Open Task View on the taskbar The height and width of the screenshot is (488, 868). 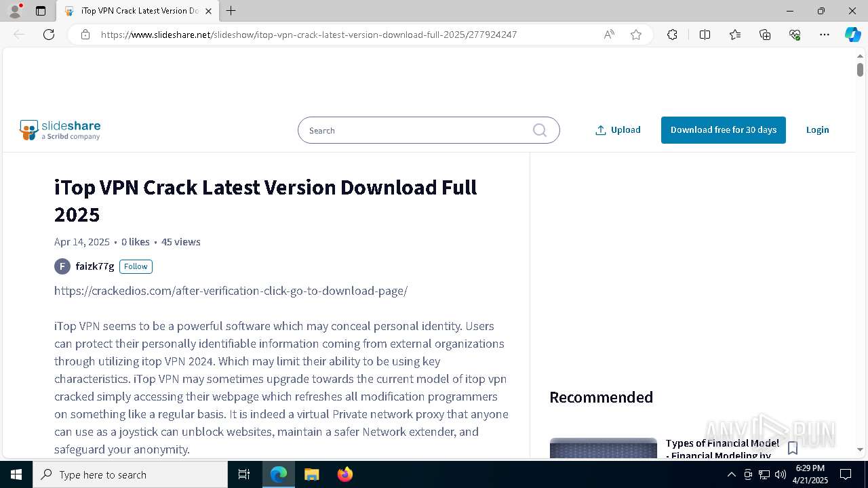[244, 474]
